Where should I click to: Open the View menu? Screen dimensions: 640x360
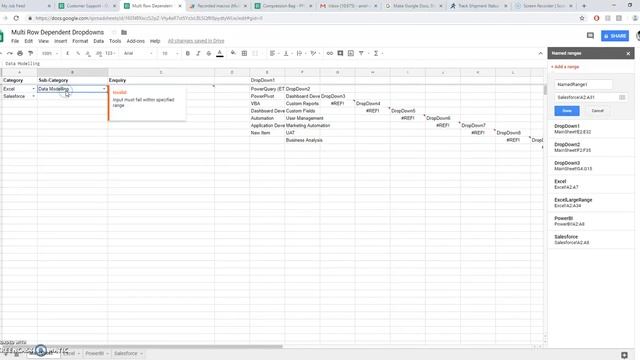(43, 41)
